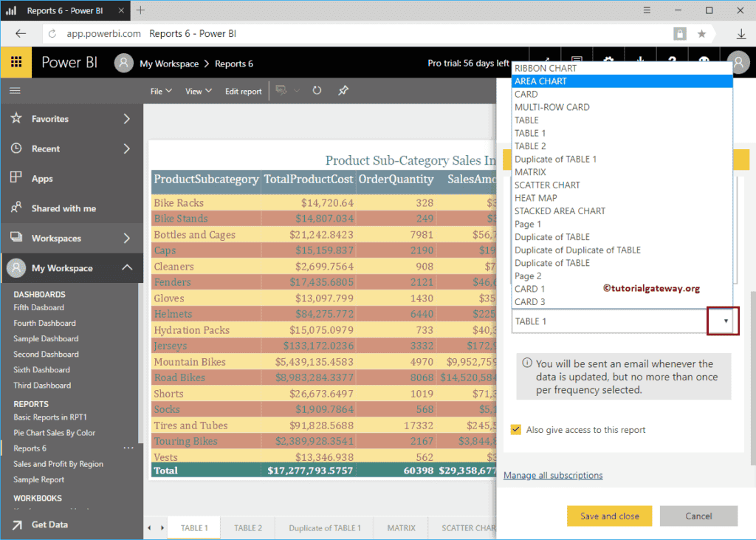Open the user profile avatar at top right
This screenshot has height=540, width=756.
click(738, 63)
